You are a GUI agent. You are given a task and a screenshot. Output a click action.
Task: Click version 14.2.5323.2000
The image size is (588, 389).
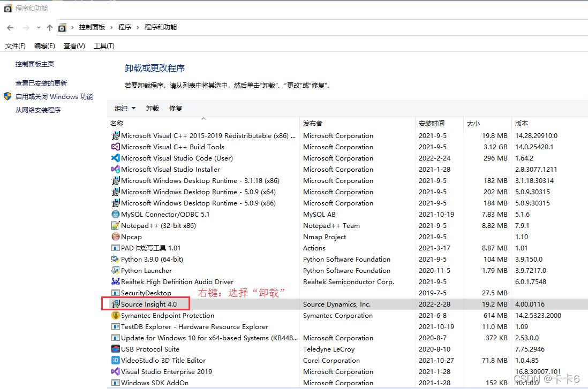pos(538,316)
